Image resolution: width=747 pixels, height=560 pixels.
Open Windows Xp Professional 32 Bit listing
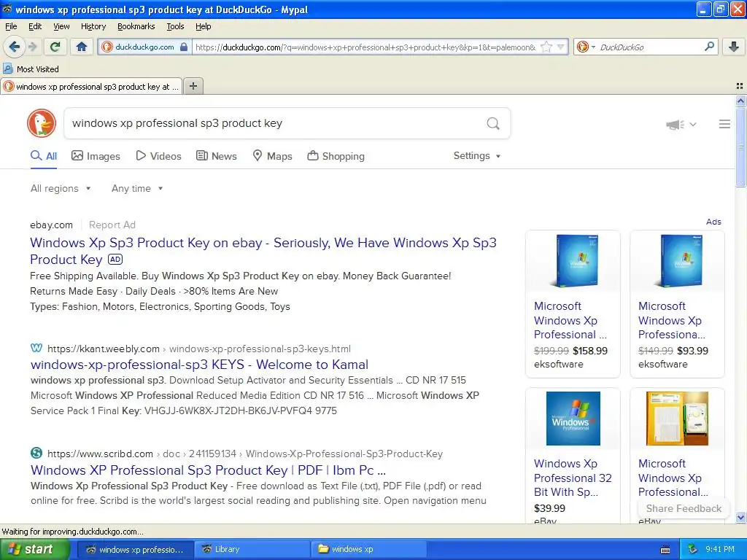point(573,478)
